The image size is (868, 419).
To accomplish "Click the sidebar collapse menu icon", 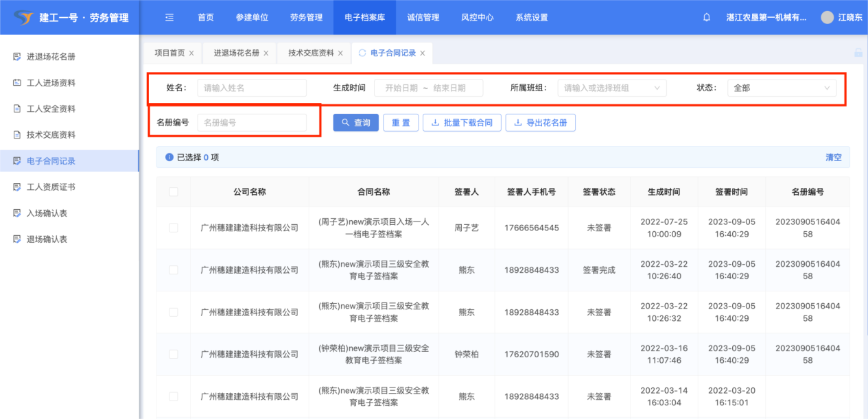I will pyautogui.click(x=169, y=18).
